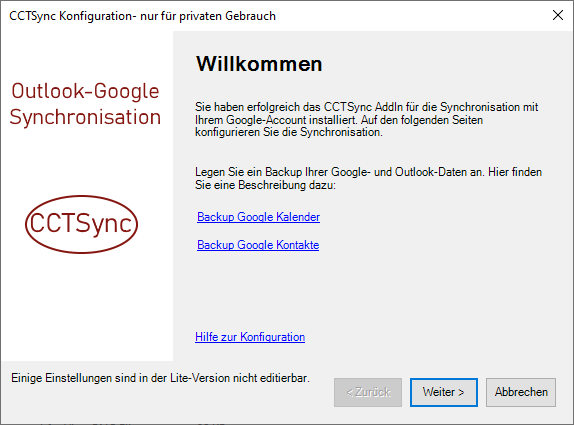Click the greyed-out Zurück button
This screenshot has height=425, width=574.
(x=368, y=392)
